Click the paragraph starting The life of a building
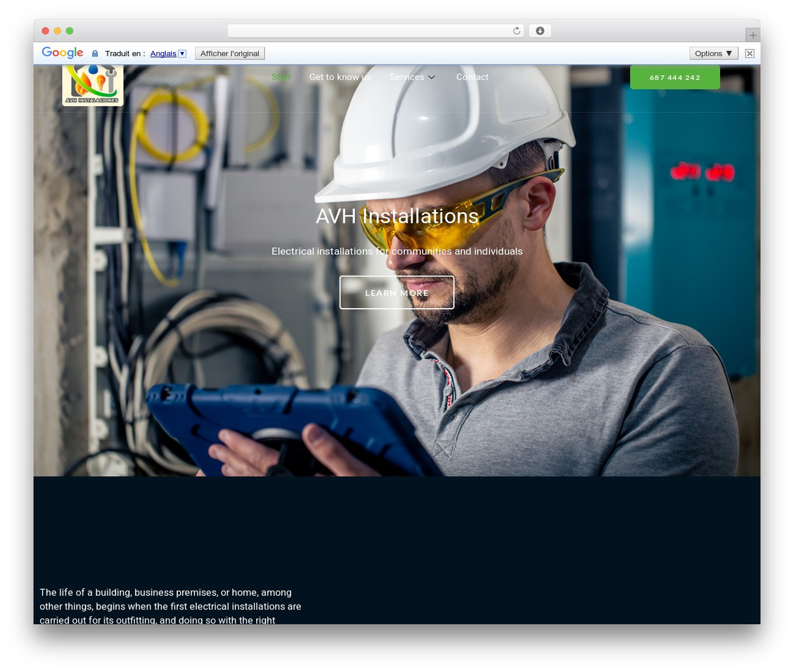The image size is (794, 672). (x=171, y=606)
